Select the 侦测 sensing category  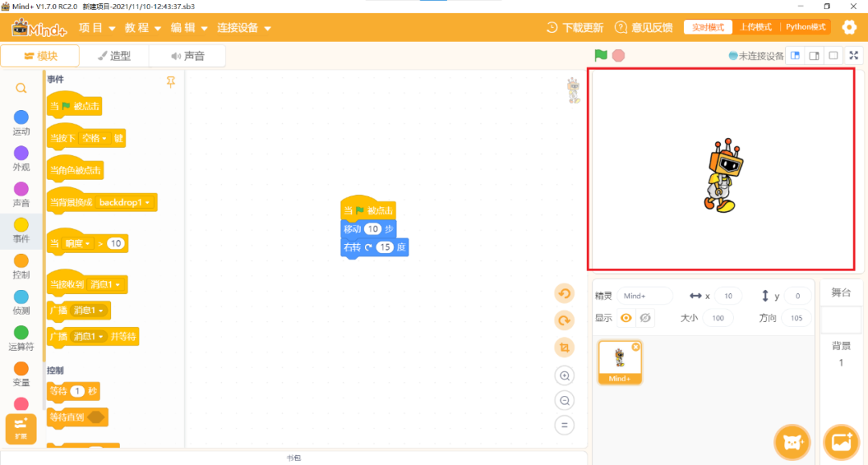[21, 303]
